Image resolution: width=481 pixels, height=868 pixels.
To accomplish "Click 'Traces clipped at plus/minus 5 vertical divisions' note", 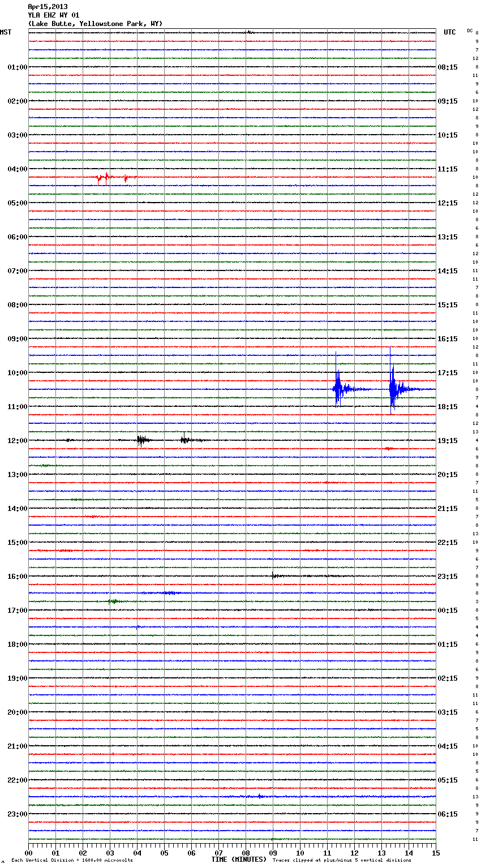I will point(342,860).
